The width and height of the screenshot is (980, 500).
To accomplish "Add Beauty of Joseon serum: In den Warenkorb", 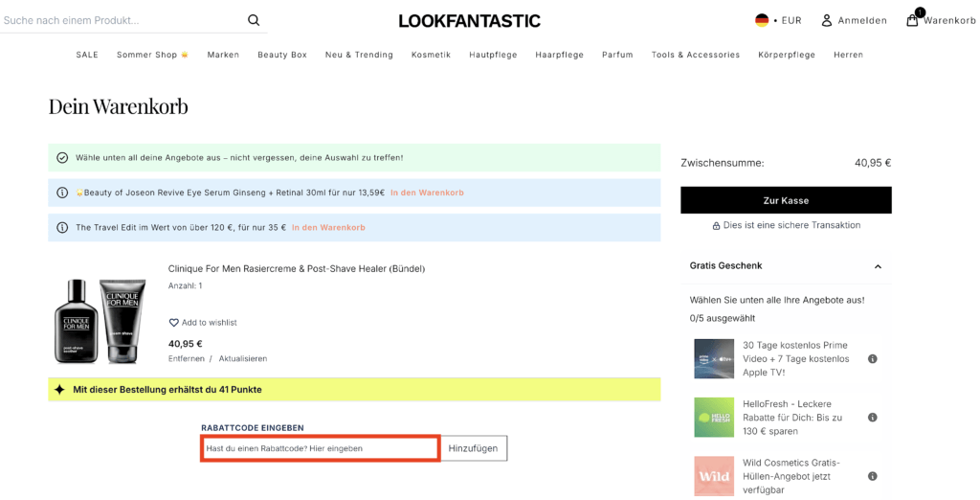I will [x=427, y=193].
